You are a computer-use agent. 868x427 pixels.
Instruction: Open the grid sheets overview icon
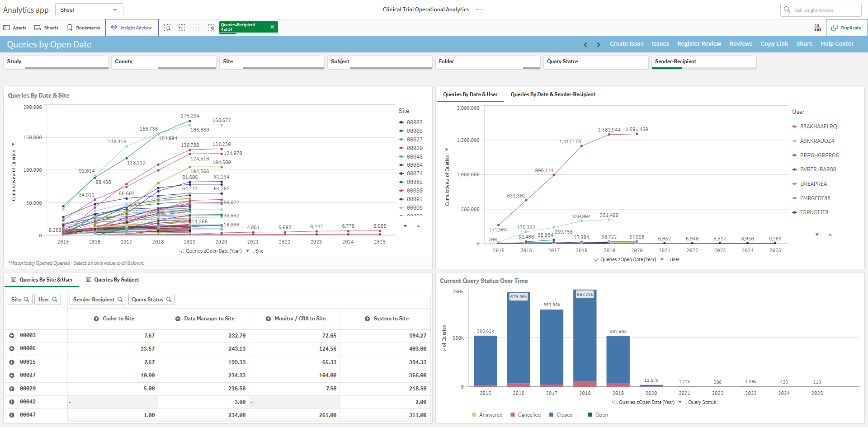[818, 28]
